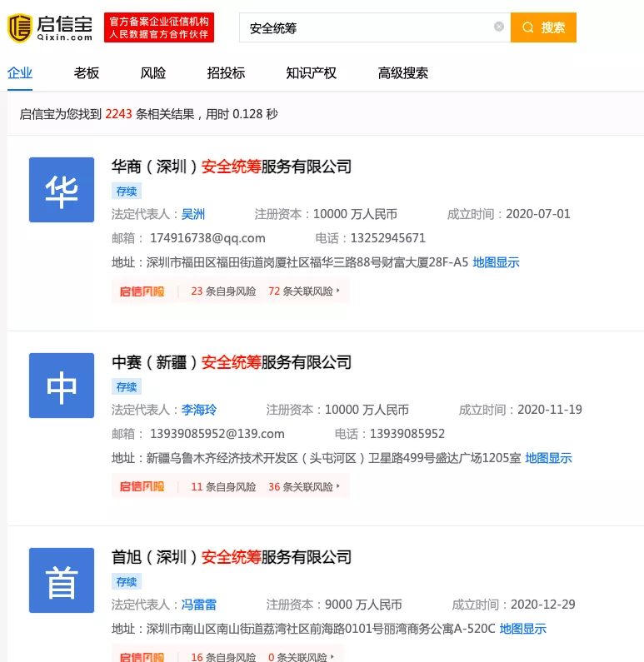The width and height of the screenshot is (644, 662).
Task: Open the 招投标 tab
Action: tap(226, 73)
